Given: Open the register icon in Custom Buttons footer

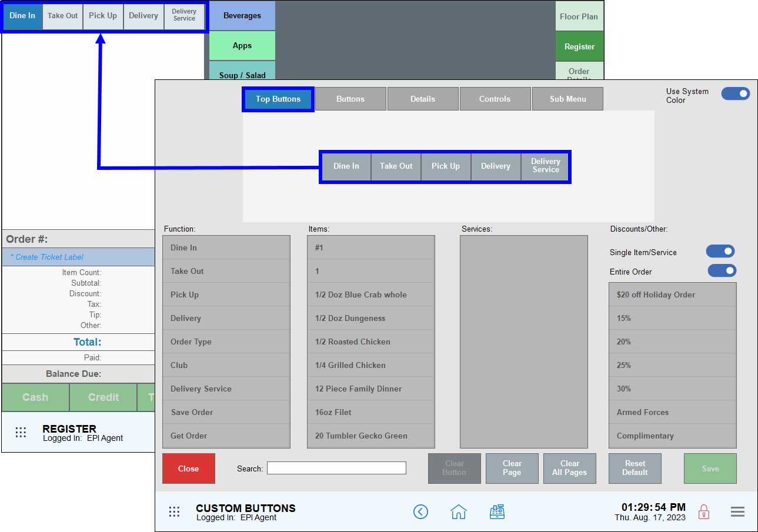Looking at the screenshot, I should 497,512.
